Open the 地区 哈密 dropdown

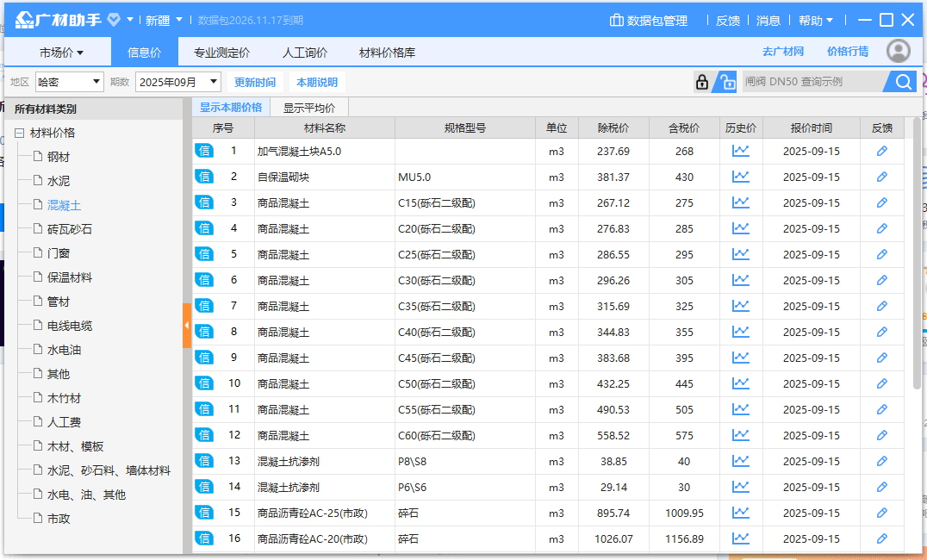click(x=69, y=82)
